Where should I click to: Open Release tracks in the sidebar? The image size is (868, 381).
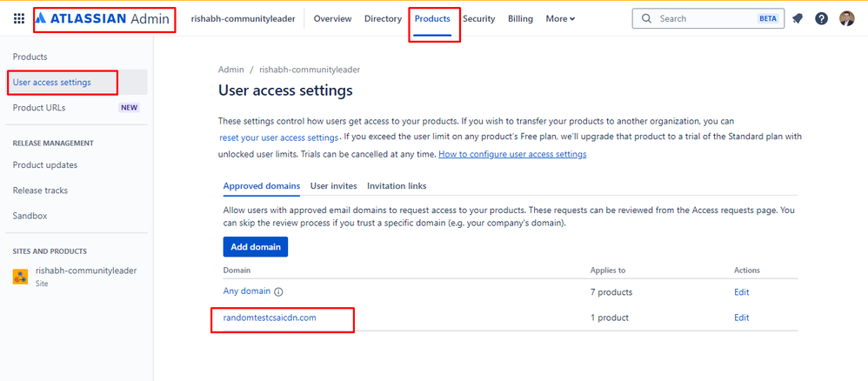pyautogui.click(x=40, y=190)
